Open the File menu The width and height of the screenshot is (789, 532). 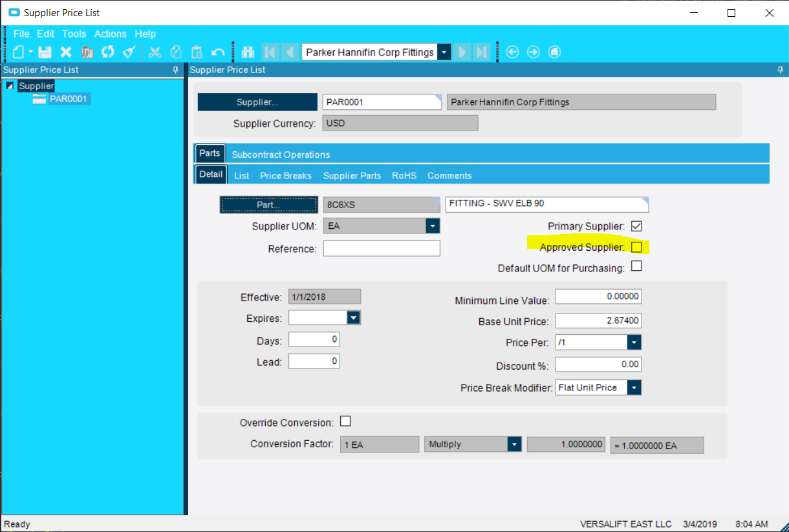point(21,34)
